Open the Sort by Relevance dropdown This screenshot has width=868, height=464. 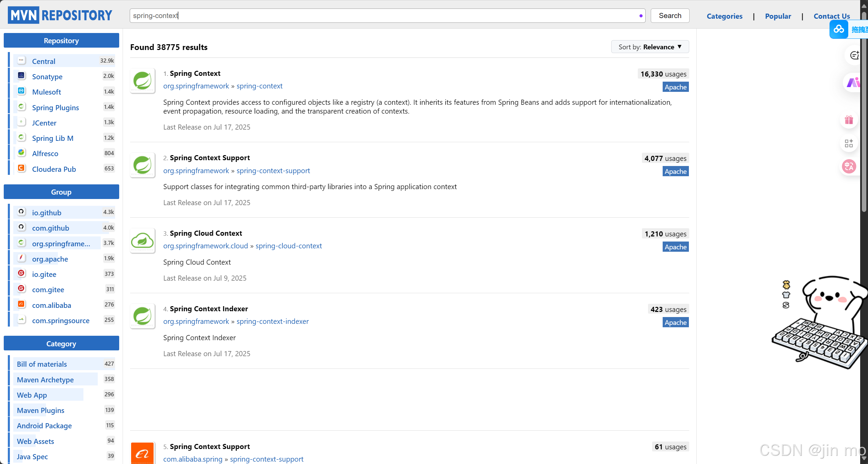[650, 47]
